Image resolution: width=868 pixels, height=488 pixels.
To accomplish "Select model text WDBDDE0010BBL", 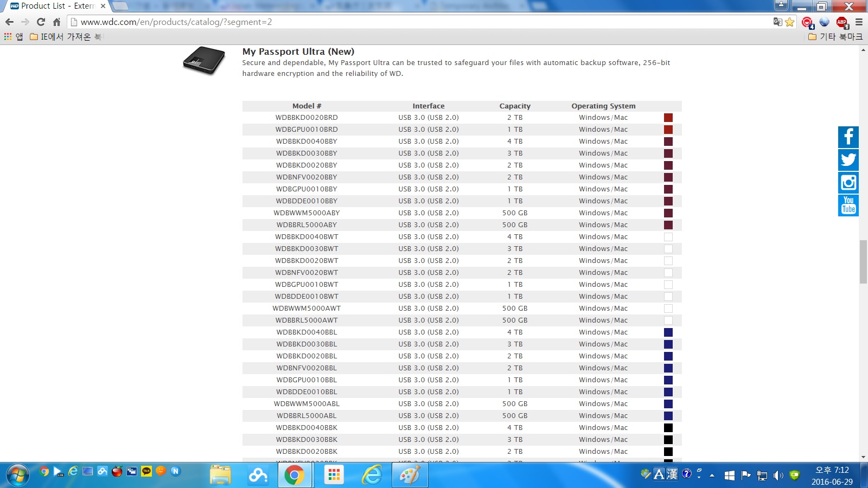I will pyautogui.click(x=307, y=392).
